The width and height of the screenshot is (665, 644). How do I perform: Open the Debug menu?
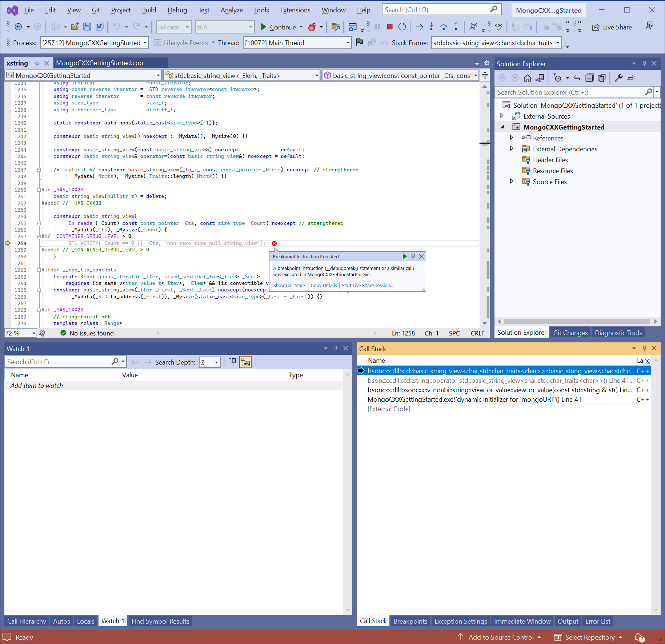(x=177, y=10)
